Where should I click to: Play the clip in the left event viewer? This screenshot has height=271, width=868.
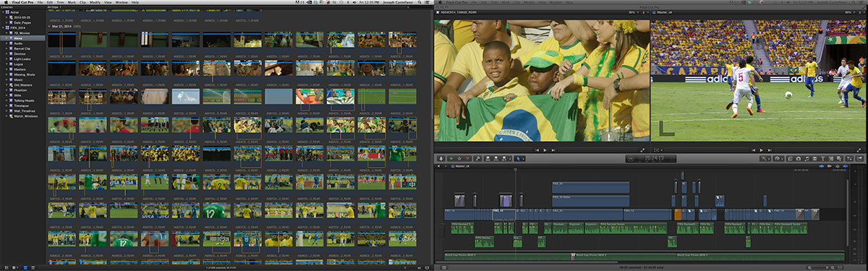point(545,150)
